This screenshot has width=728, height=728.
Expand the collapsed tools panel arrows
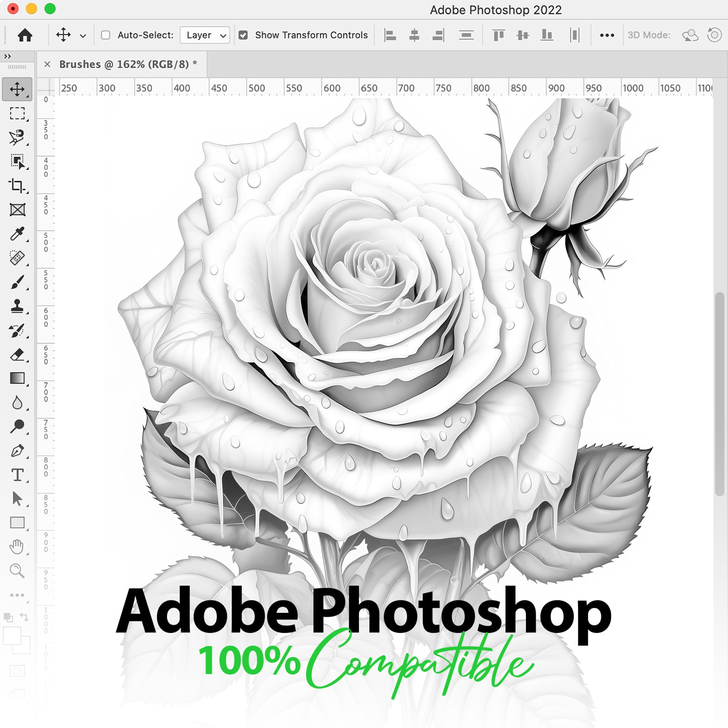pyautogui.click(x=7, y=56)
